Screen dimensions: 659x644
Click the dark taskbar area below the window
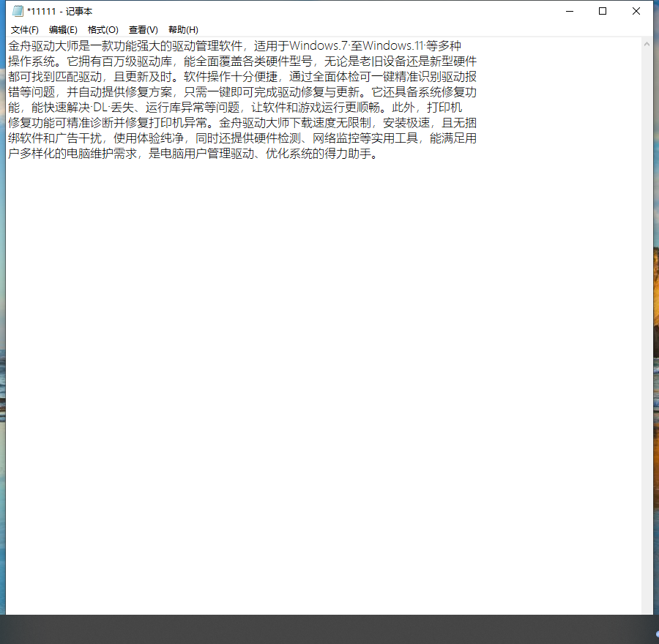pyautogui.click(x=329, y=629)
